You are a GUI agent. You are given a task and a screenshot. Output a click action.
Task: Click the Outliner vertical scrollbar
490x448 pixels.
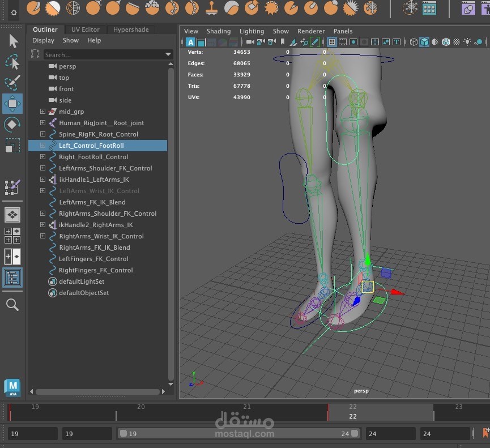point(171,224)
